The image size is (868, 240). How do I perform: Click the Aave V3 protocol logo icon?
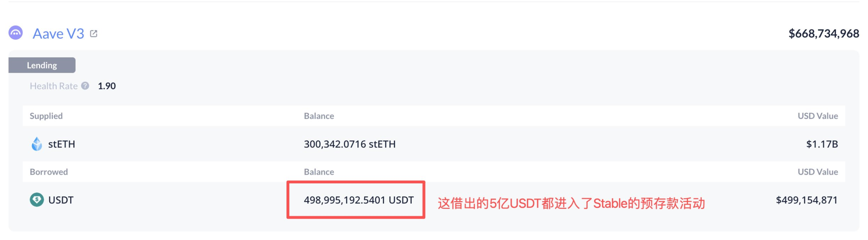16,33
